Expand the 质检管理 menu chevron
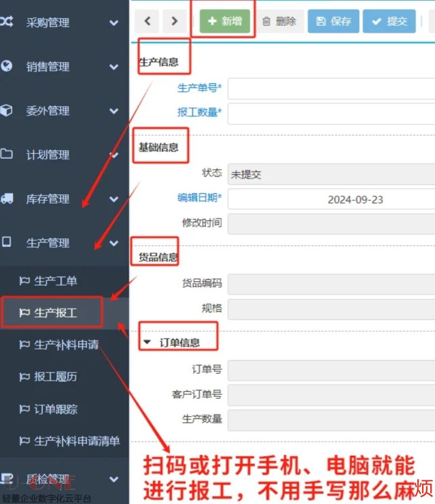 pyautogui.click(x=113, y=479)
